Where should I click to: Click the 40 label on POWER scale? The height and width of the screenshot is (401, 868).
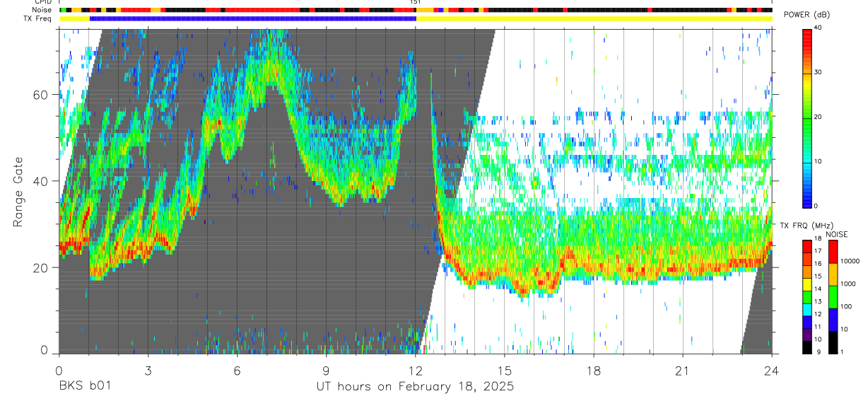click(818, 28)
